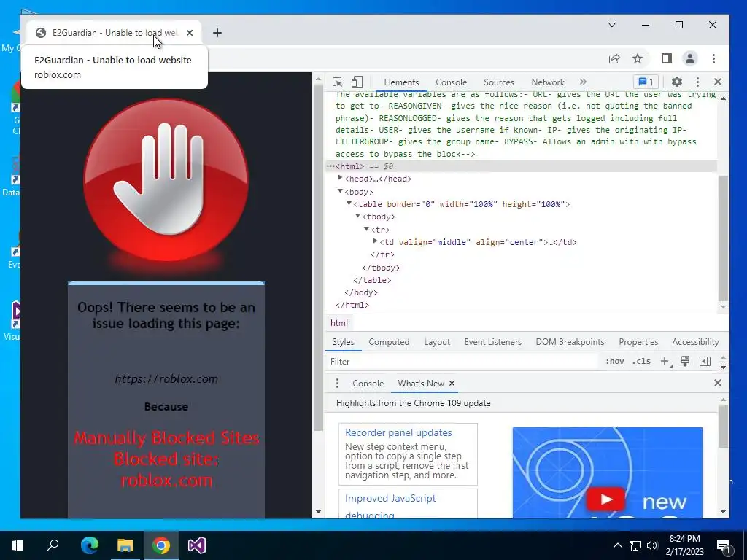
Task: Toggle the computed styles sidebar icon
Action: point(705,362)
